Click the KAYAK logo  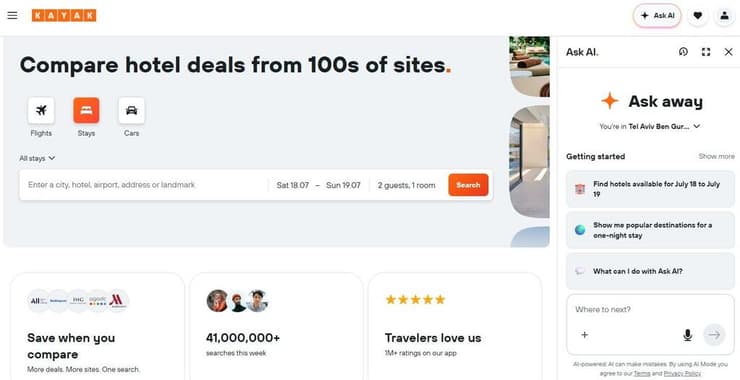click(64, 16)
